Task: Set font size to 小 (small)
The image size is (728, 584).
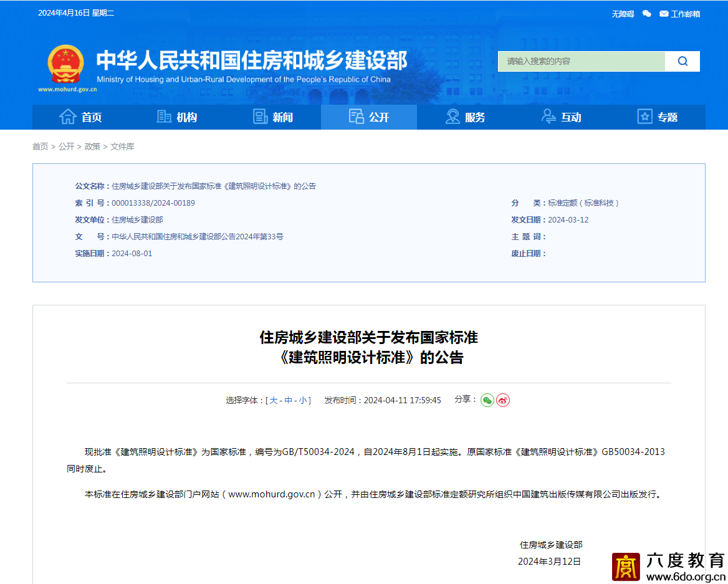Action: click(x=302, y=400)
